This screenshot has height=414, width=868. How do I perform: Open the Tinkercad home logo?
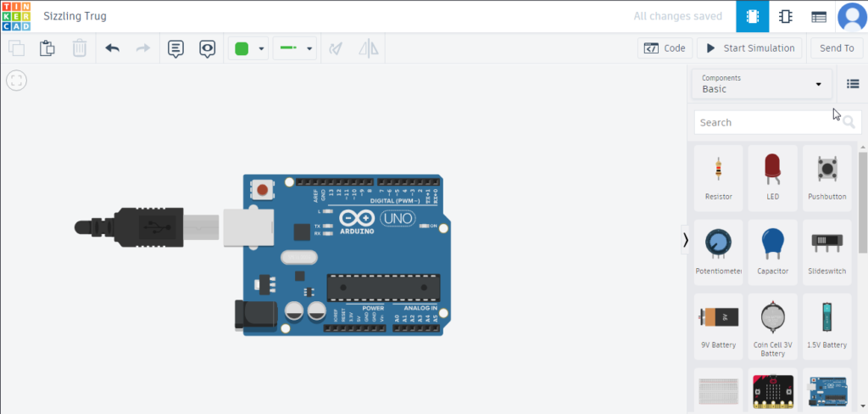pos(15,16)
